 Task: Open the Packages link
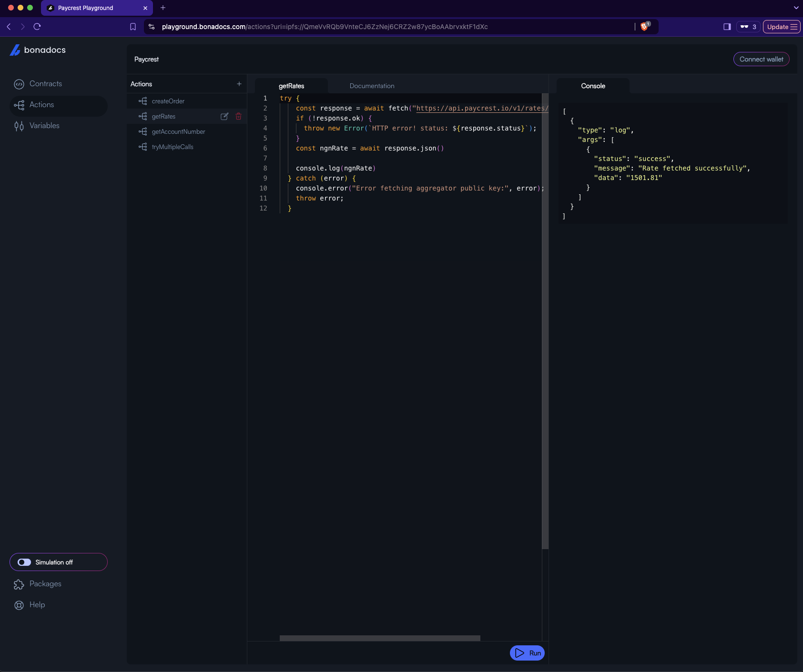click(46, 584)
